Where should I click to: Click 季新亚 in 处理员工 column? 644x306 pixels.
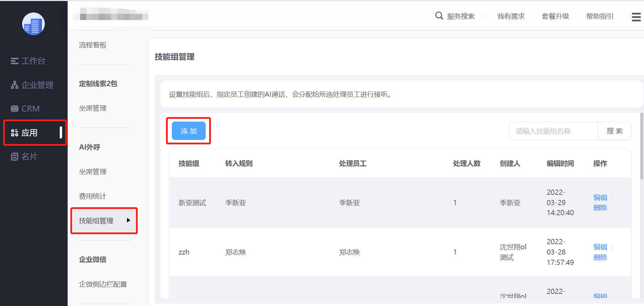pos(350,203)
